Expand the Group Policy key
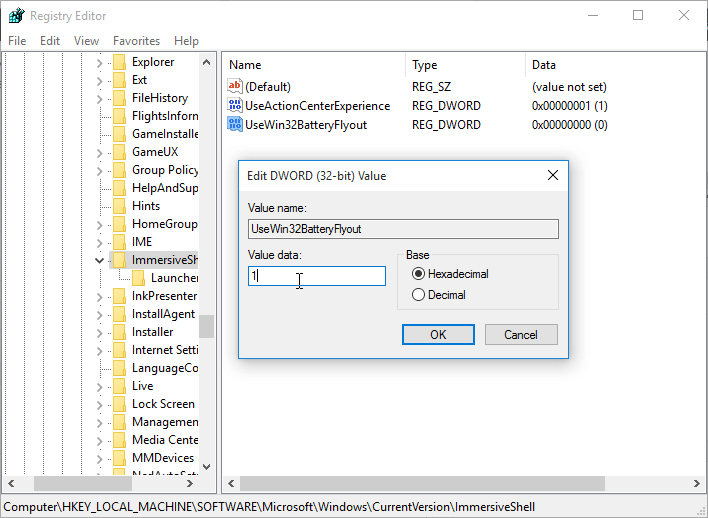 [100, 171]
